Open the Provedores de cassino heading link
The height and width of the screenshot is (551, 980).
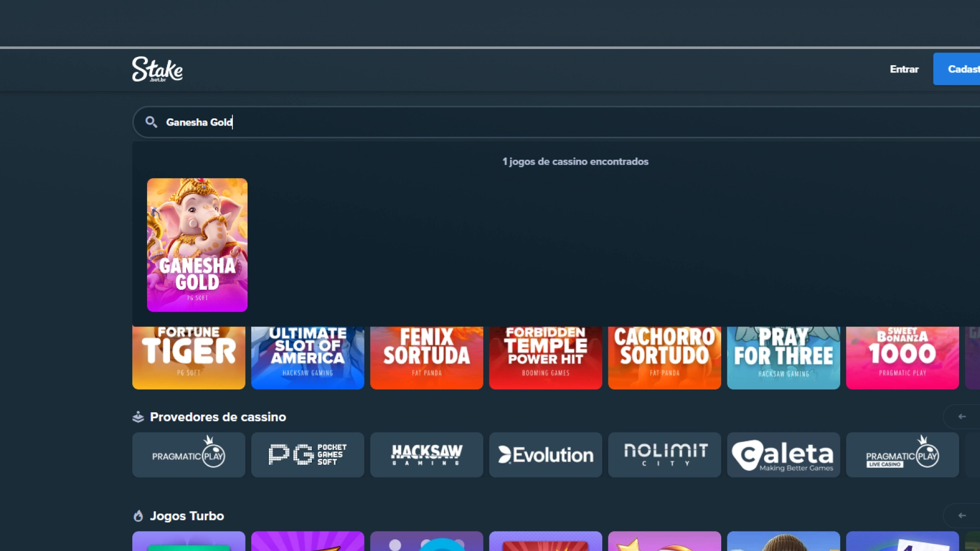218,417
